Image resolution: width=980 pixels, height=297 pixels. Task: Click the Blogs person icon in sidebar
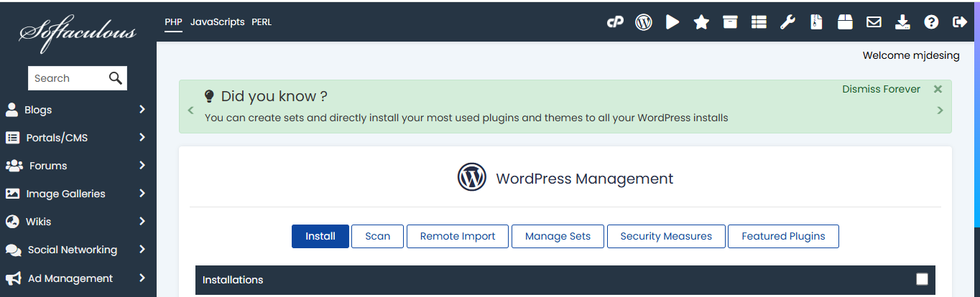[12, 110]
